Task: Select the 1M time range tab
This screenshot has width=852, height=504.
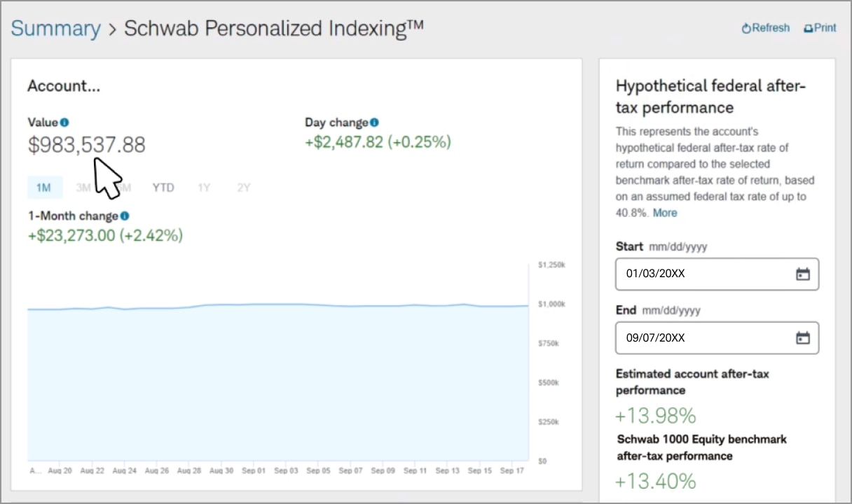Action: (x=44, y=188)
